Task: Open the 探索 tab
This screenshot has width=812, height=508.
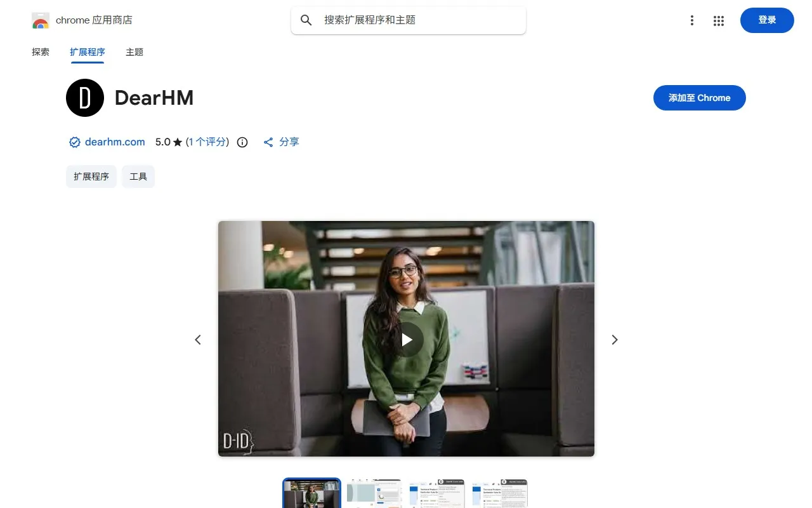Action: (x=40, y=52)
